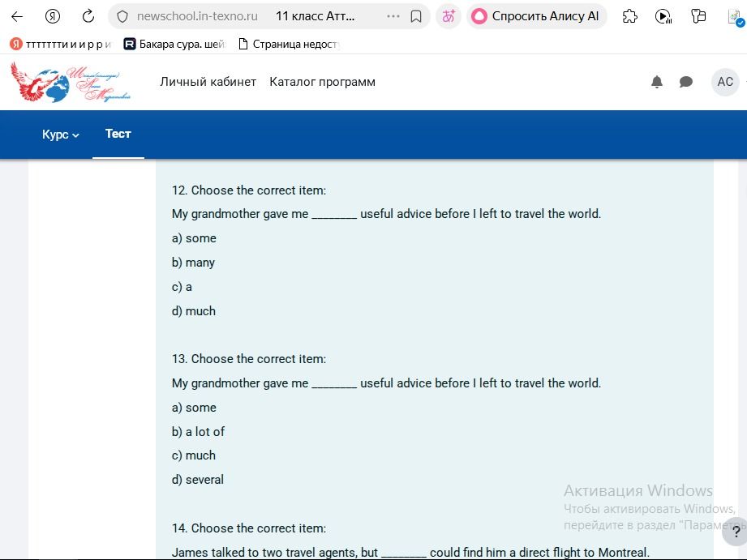The image size is (747, 560).
Task: Click Спросить Алису AI button
Action: click(x=536, y=17)
